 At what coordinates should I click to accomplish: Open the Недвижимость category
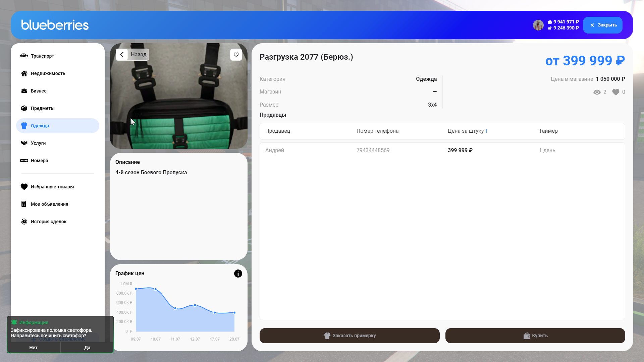pyautogui.click(x=58, y=73)
